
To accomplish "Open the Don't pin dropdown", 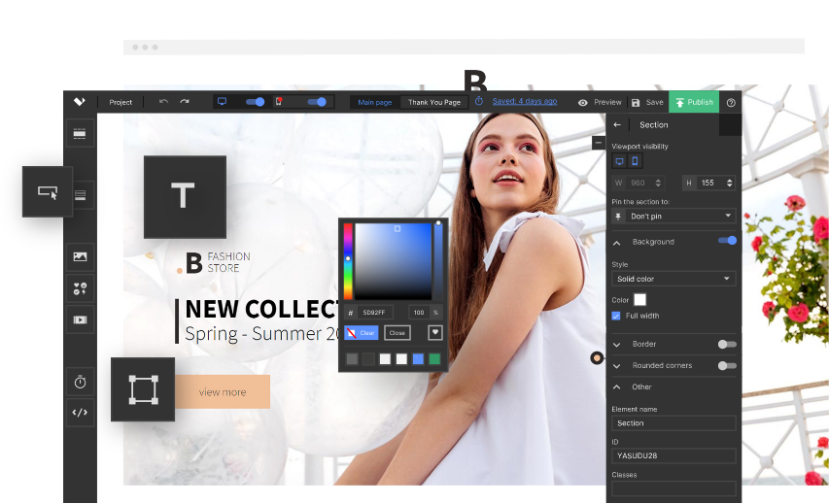I will (674, 216).
